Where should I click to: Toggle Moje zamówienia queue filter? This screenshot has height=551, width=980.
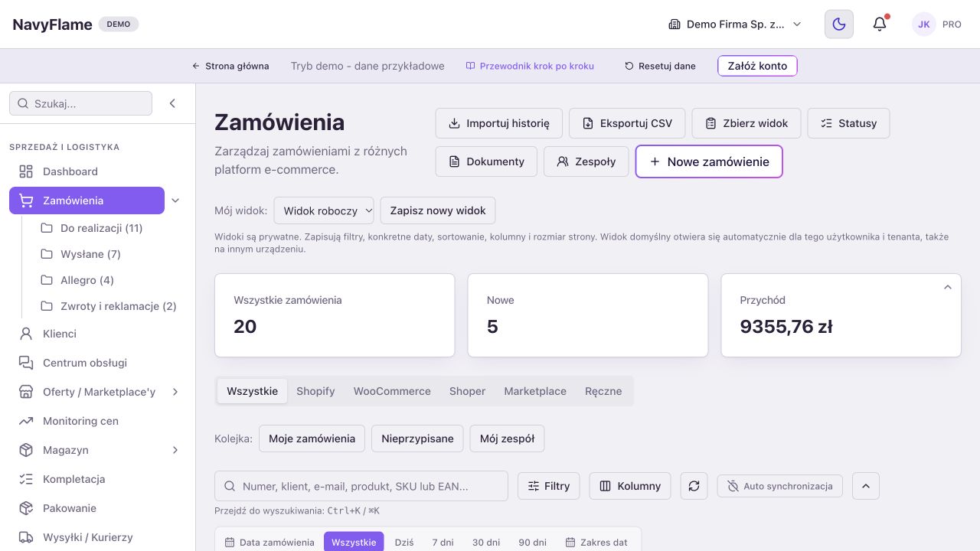coord(312,439)
